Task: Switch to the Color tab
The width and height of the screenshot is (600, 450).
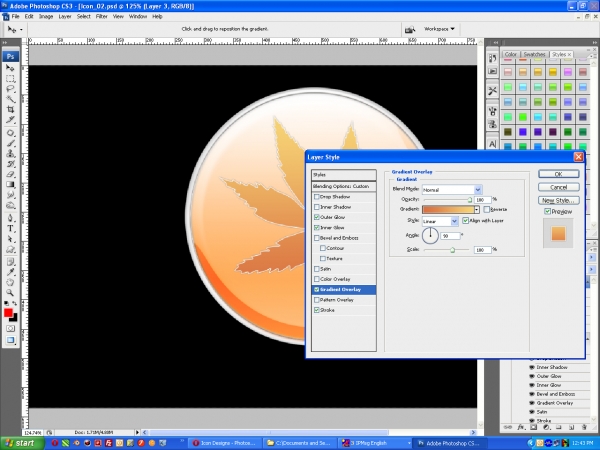Action: 510,54
